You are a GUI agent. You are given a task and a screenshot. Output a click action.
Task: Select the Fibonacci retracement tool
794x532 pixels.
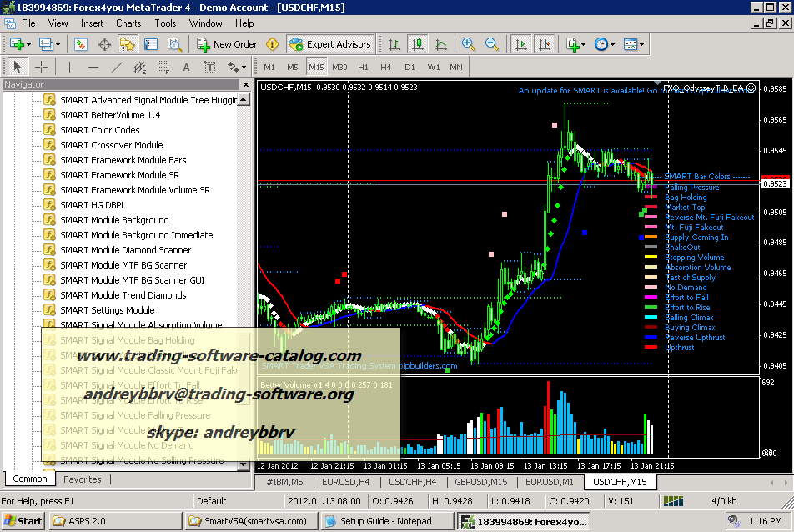pyautogui.click(x=163, y=67)
